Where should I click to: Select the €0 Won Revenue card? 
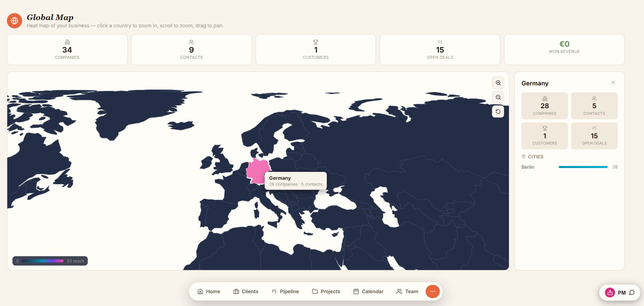click(x=564, y=49)
